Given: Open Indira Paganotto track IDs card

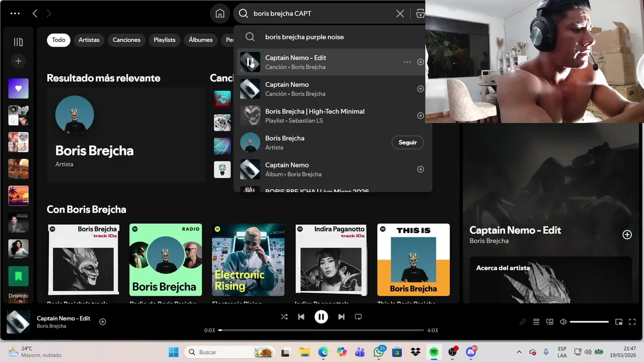Looking at the screenshot, I should 331,260.
